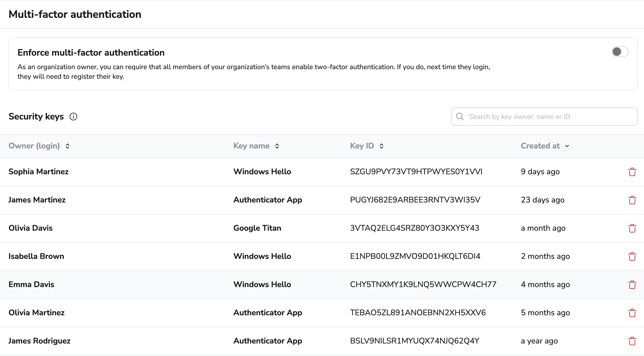Enable the Enforce multi-factor authentication toggle
Screen dimensions: 644x356
click(x=620, y=52)
